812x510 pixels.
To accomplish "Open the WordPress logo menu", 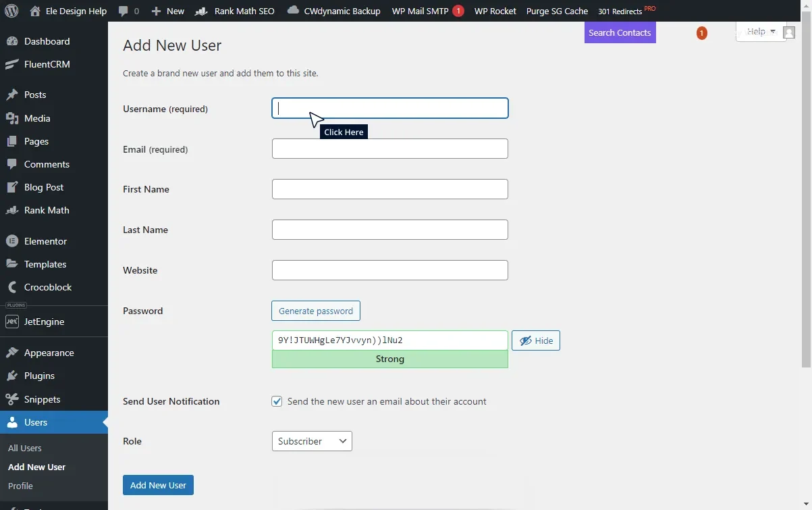I will (x=10, y=10).
